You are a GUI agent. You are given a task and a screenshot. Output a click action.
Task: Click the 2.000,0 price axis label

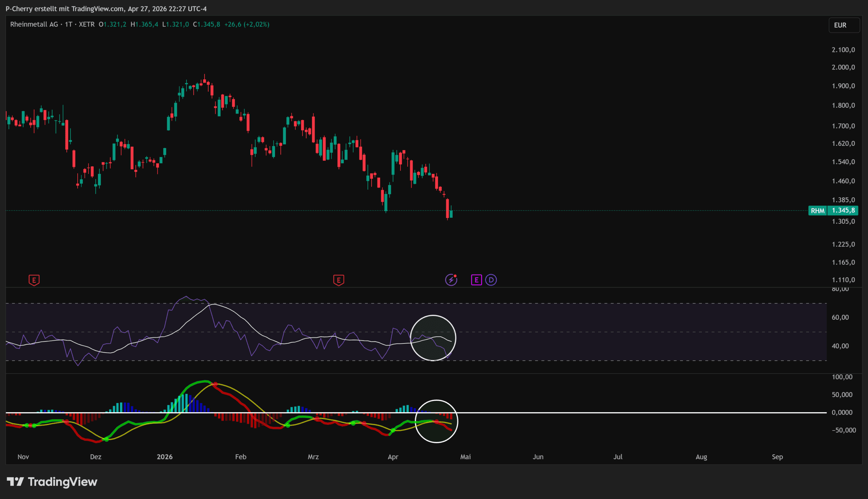(843, 67)
